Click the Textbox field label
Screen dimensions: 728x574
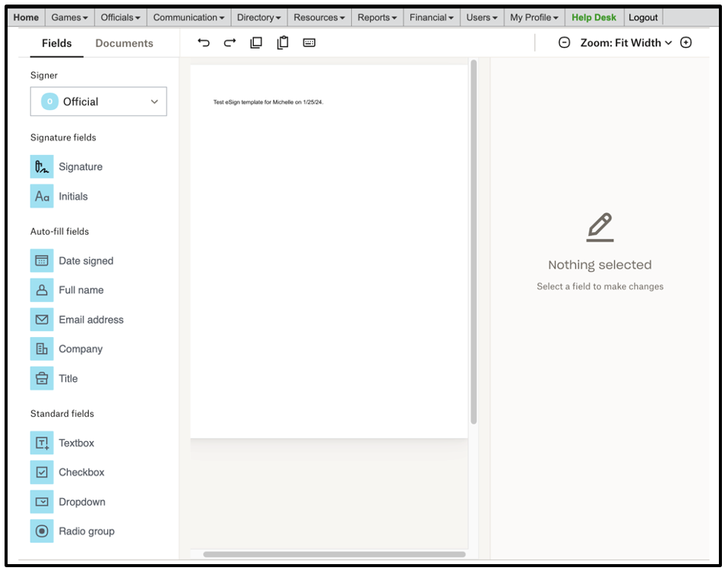76,443
